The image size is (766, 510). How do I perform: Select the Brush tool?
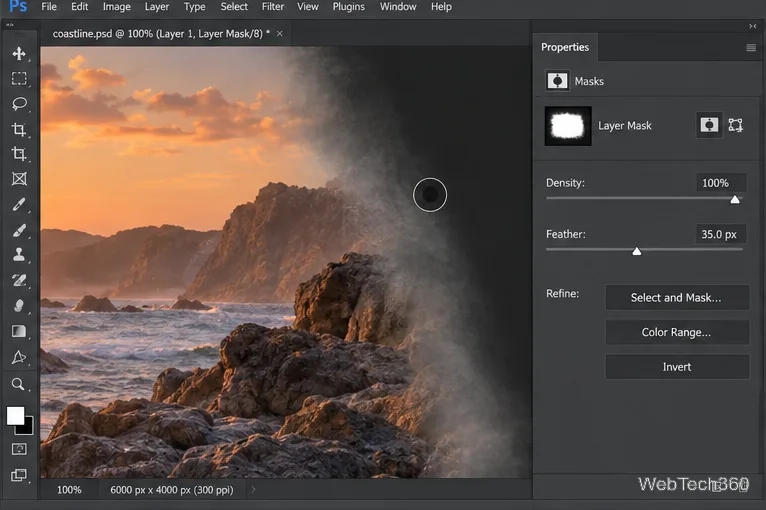pos(19,230)
